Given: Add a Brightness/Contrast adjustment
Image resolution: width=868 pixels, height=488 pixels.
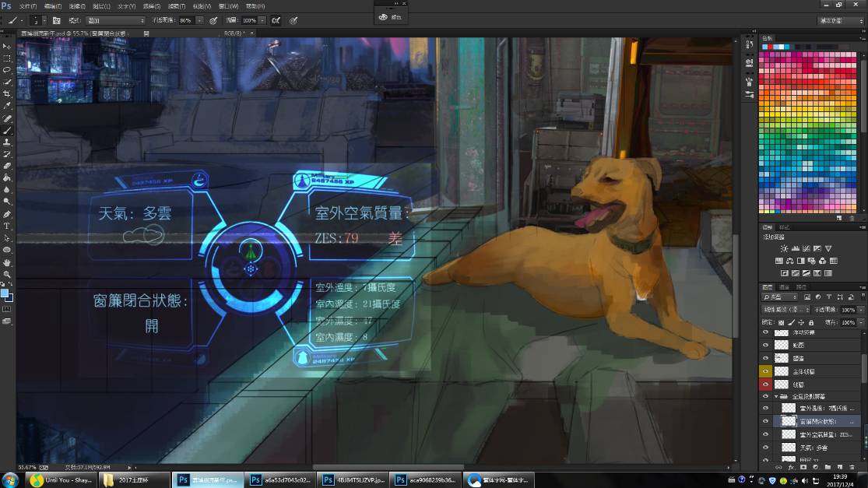Looking at the screenshot, I should 784,248.
